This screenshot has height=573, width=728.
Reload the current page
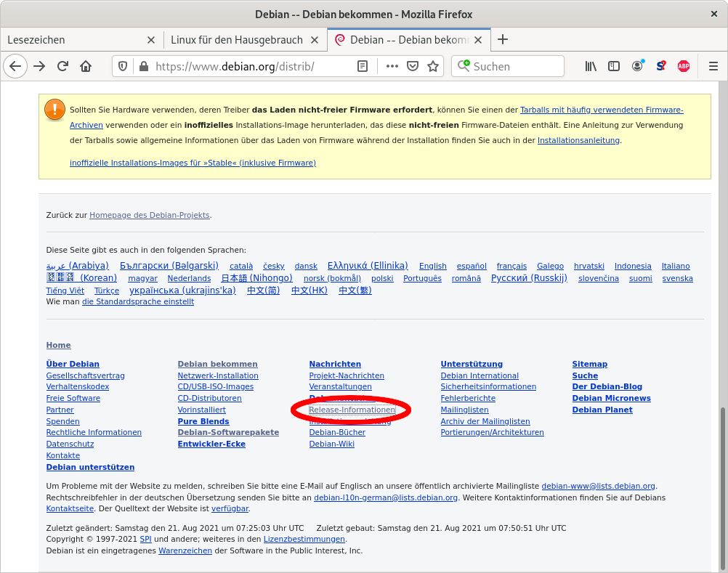[62, 66]
